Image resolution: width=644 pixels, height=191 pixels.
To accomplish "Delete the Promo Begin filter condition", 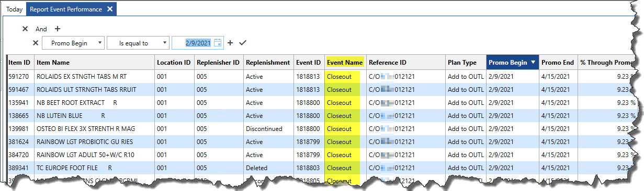I will (36, 43).
